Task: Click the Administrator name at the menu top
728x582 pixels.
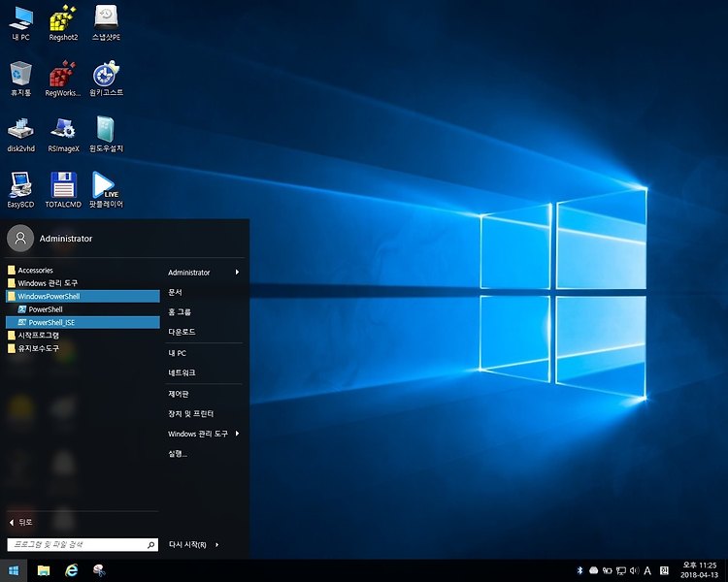Action: pyautogui.click(x=66, y=239)
